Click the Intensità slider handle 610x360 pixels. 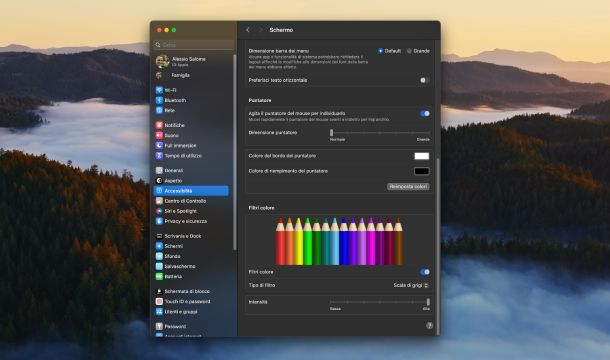pos(428,302)
